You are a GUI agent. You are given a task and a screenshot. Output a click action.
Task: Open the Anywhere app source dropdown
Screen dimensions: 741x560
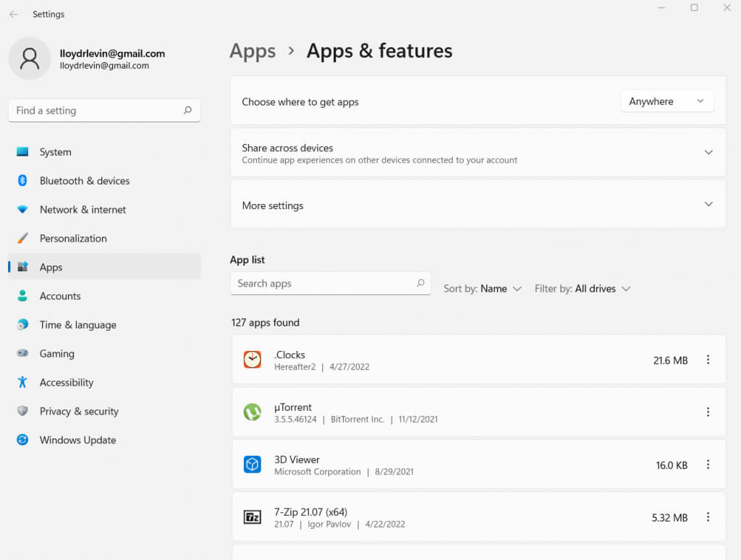pos(666,101)
